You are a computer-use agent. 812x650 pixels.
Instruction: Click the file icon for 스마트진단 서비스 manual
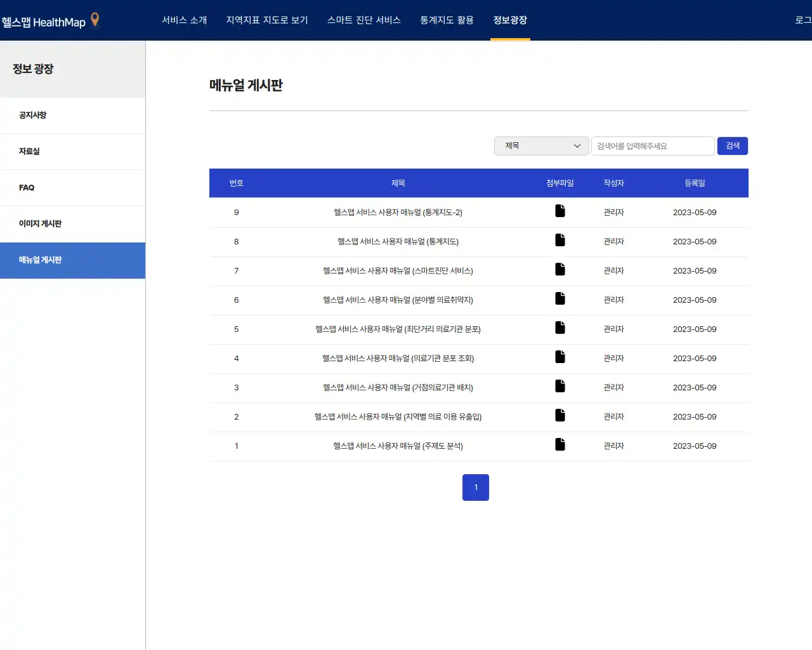tap(560, 269)
